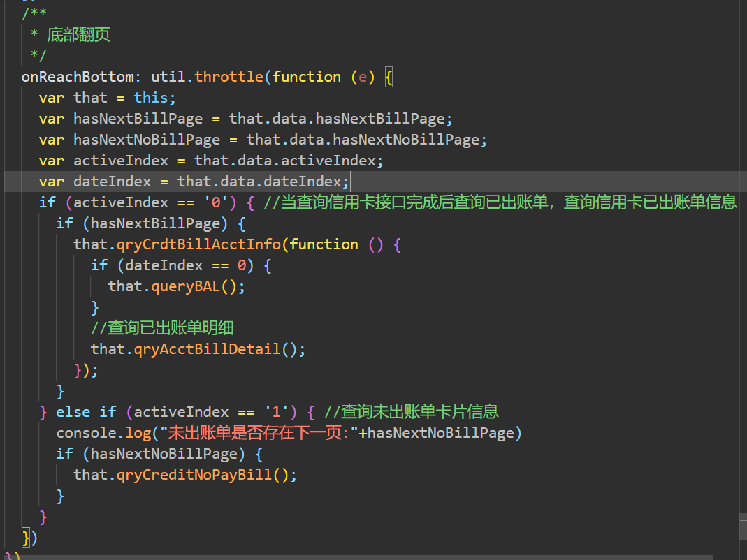This screenshot has height=560, width=747.
Task: Click comment 查询未出账单卡片信息
Action: (412, 412)
